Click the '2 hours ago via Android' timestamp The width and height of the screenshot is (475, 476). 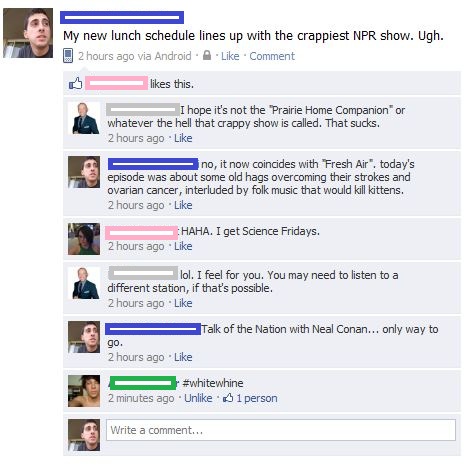tap(135, 56)
